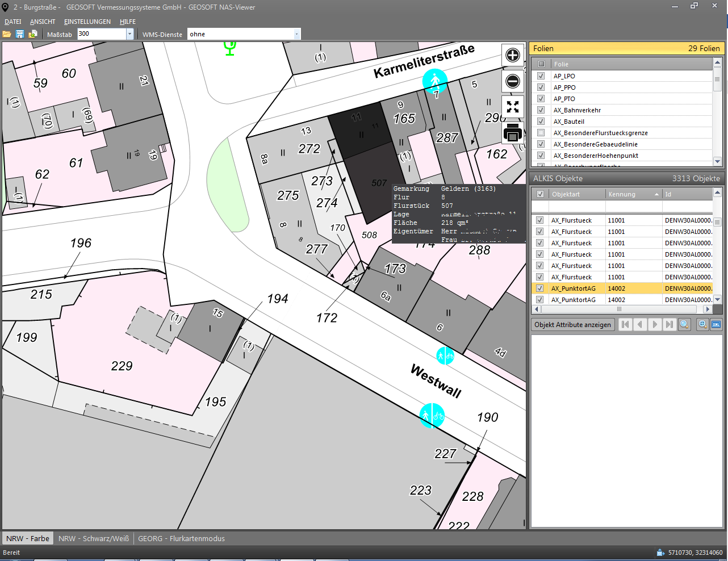Click ALKIS table scroll-left arrow
Image resolution: width=728 pixels, height=561 pixels.
[x=537, y=309]
